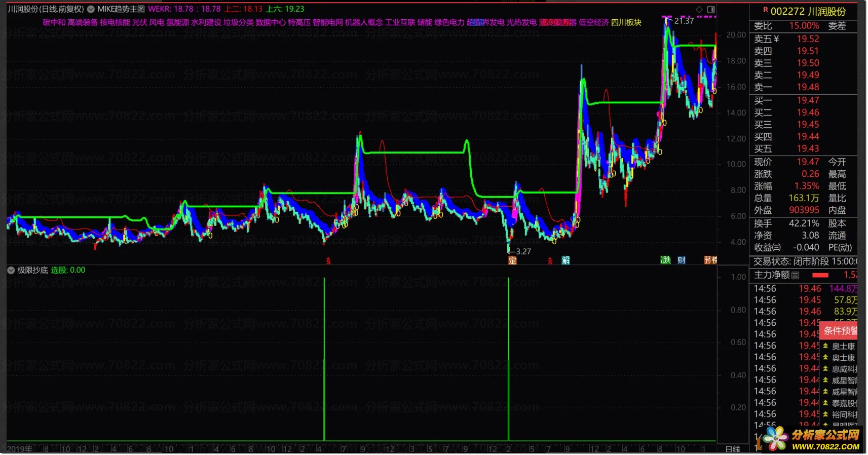Open the 碳中和 concept tag

coord(54,23)
